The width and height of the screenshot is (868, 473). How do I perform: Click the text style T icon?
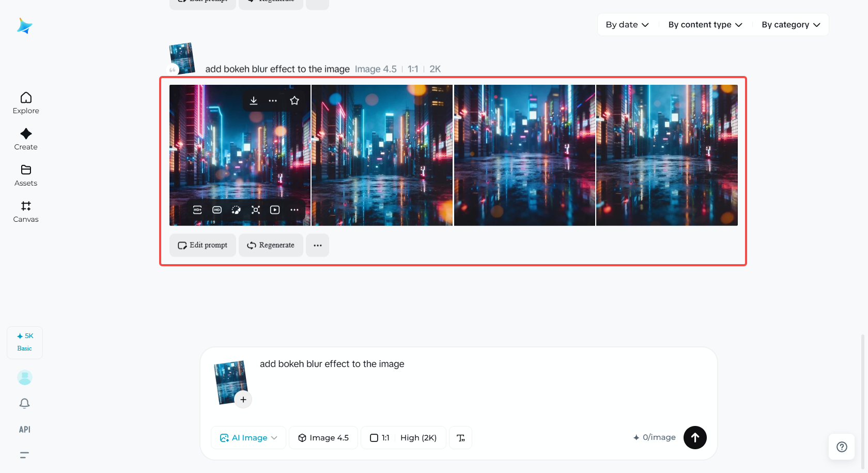(x=461, y=438)
